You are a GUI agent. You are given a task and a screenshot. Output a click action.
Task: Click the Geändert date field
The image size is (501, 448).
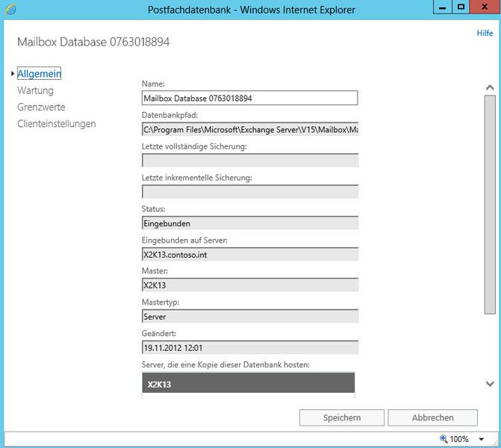pyautogui.click(x=250, y=348)
